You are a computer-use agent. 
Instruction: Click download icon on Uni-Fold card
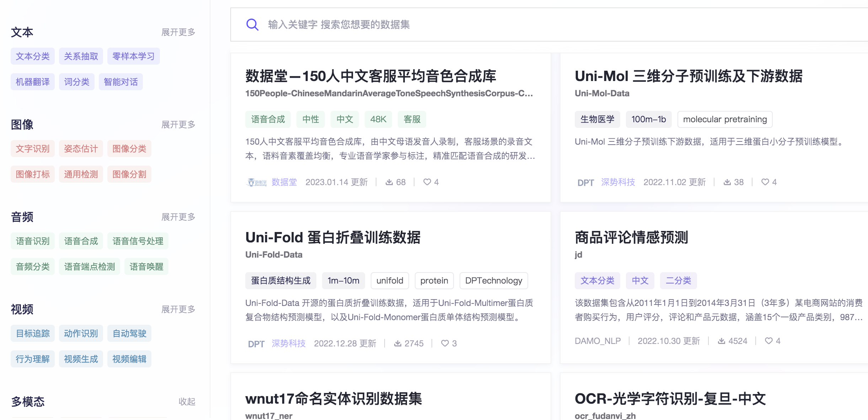point(398,344)
